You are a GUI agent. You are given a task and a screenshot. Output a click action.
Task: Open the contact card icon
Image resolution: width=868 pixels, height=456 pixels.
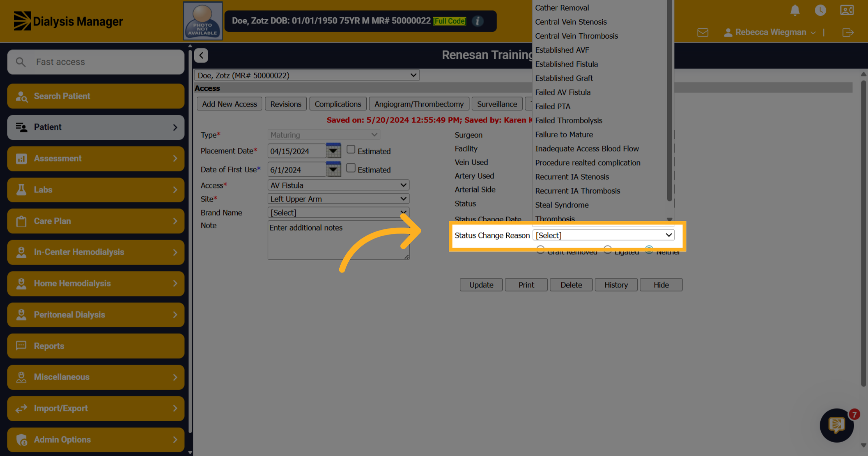[x=847, y=10]
